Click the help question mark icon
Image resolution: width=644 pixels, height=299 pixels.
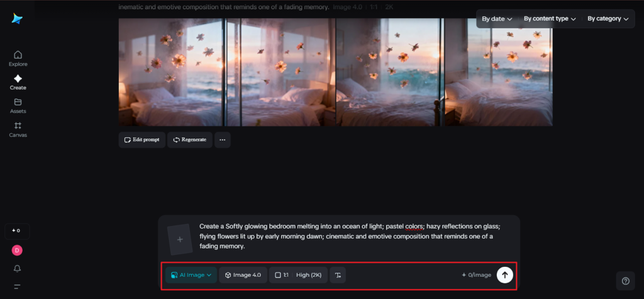coord(625,281)
